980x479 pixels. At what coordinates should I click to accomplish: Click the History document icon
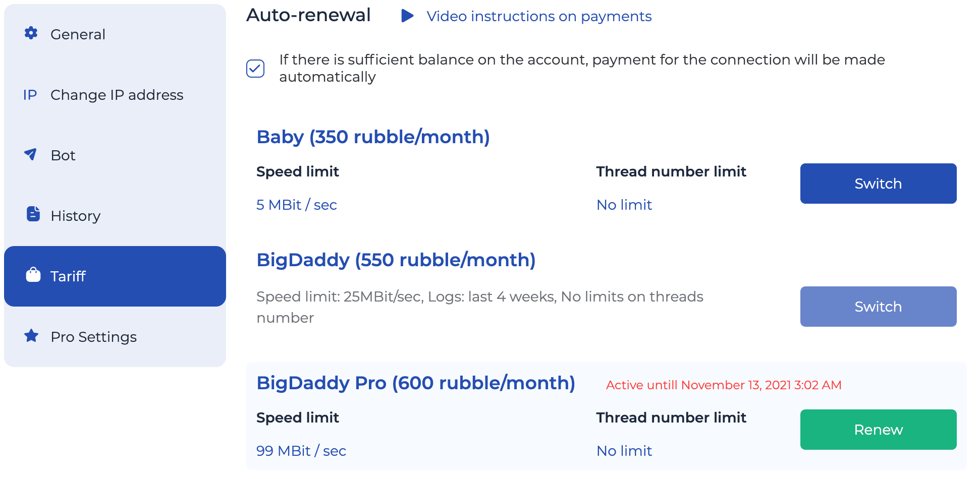click(x=33, y=214)
